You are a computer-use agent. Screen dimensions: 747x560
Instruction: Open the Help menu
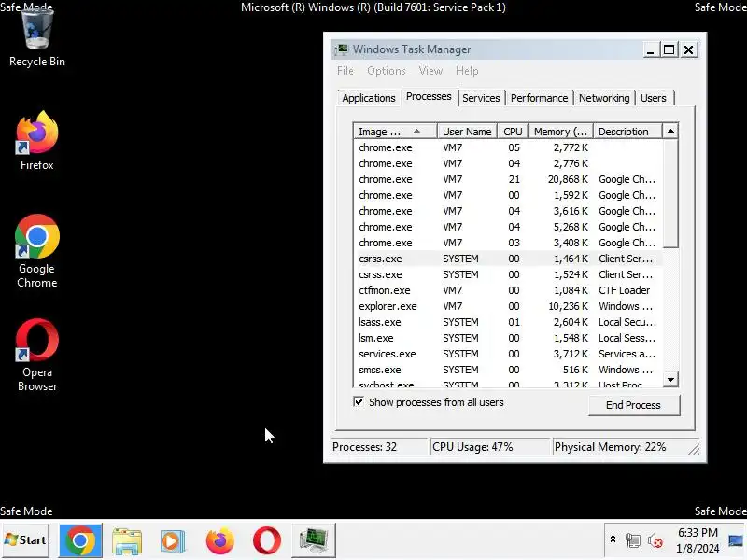coord(467,71)
